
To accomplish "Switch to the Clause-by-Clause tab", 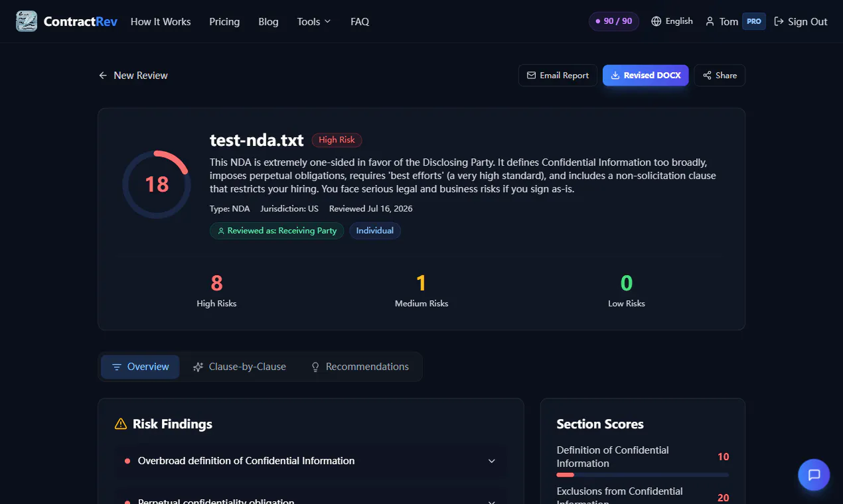I will pyautogui.click(x=239, y=367).
